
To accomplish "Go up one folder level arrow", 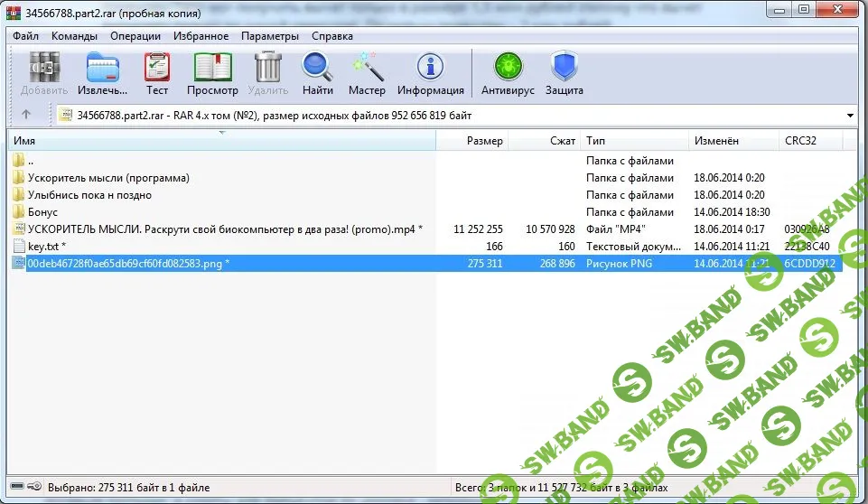I will point(26,115).
